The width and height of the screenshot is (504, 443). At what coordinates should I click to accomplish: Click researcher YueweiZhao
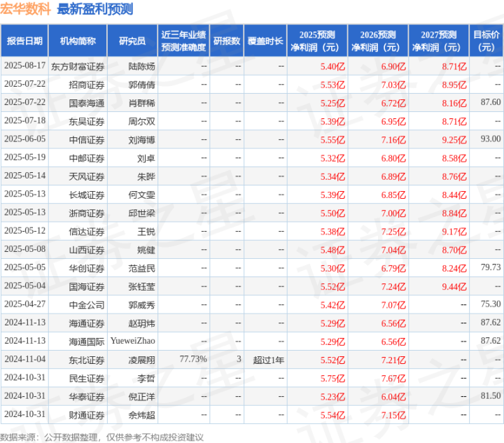click(133, 341)
